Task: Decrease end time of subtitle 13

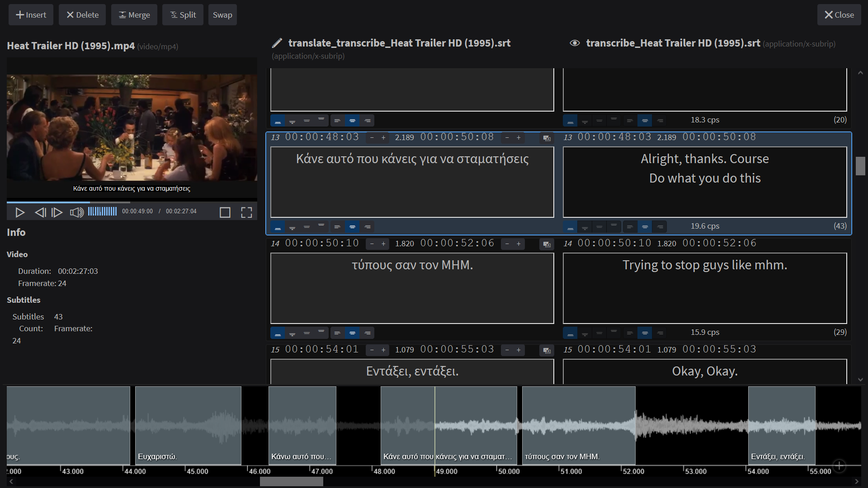Action: (x=507, y=138)
